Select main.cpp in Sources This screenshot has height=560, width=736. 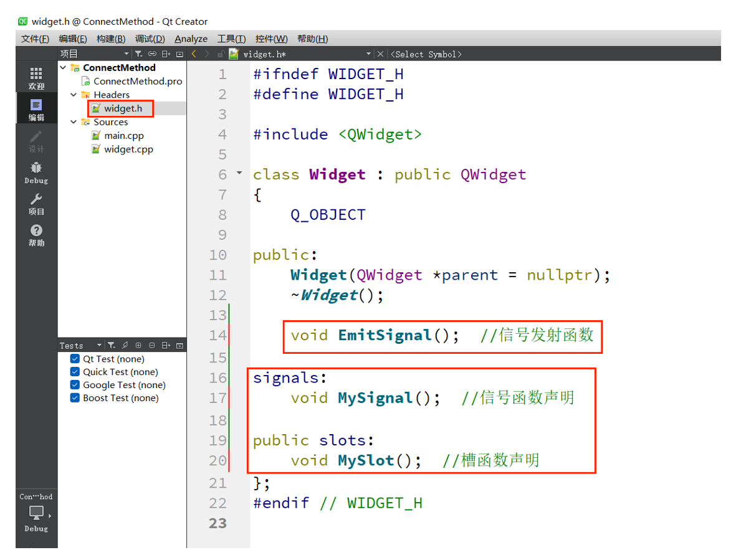[124, 136]
